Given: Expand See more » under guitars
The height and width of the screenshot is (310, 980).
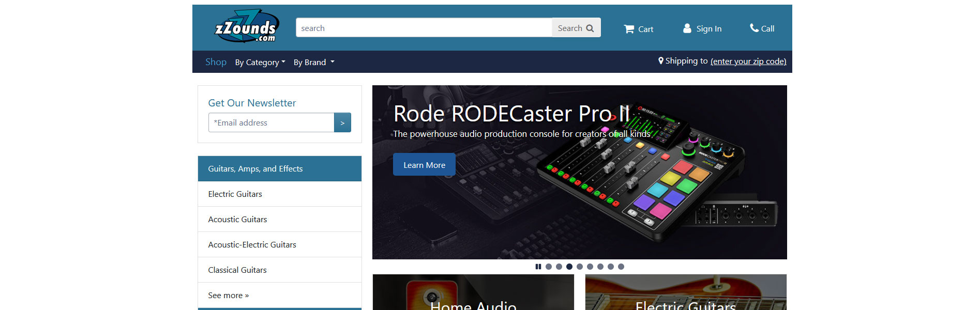Looking at the screenshot, I should click(x=279, y=295).
